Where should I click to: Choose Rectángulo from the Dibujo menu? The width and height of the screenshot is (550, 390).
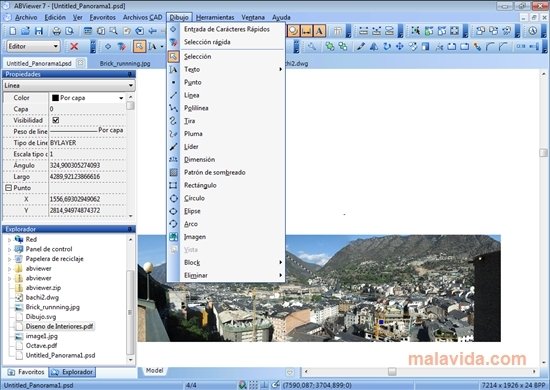pyautogui.click(x=226, y=185)
